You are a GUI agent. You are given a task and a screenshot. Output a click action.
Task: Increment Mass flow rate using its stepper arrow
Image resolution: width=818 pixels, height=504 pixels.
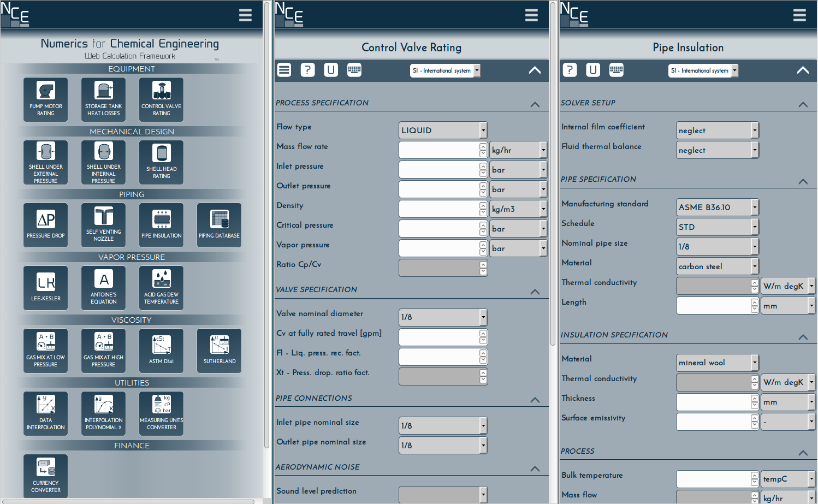pyautogui.click(x=483, y=147)
